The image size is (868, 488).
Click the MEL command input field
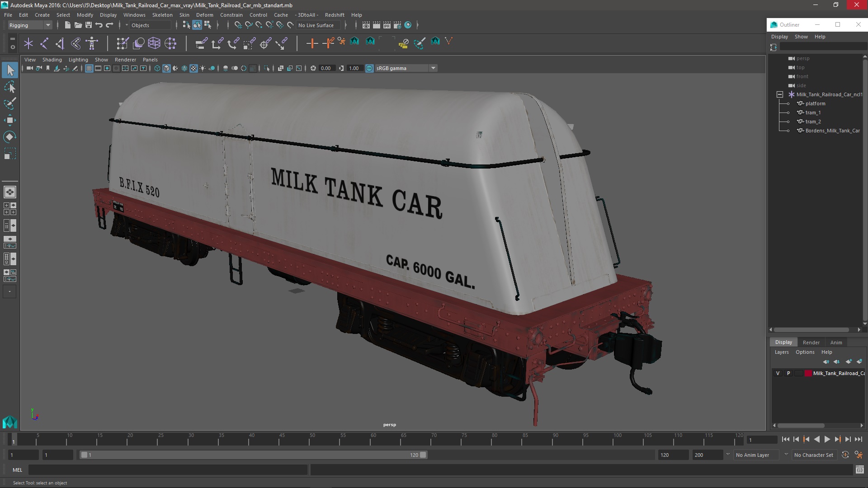168,470
